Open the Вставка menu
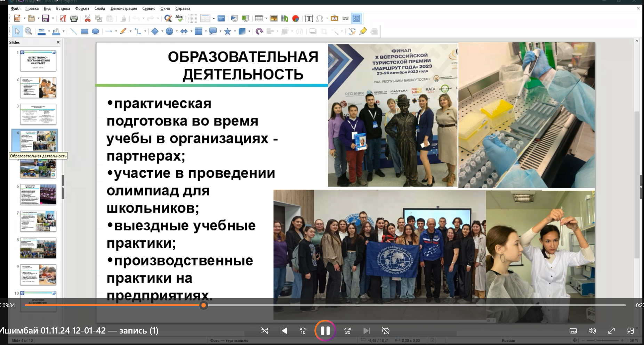This screenshot has width=644, height=345. [x=63, y=8]
